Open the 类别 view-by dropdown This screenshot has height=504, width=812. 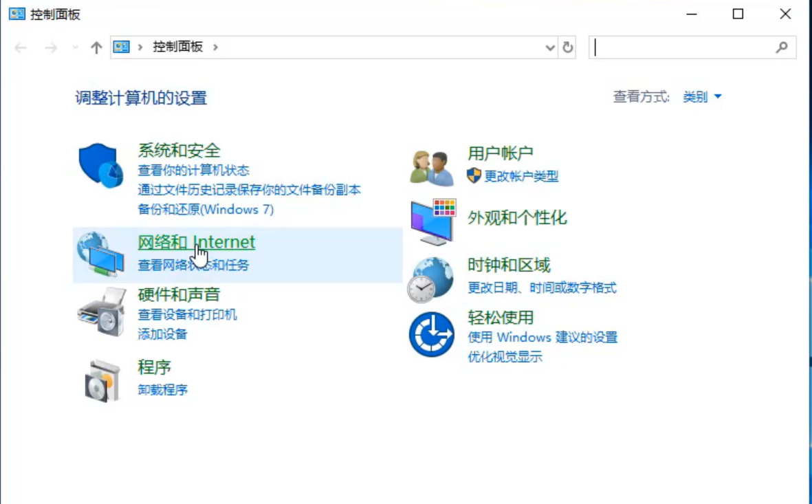coord(702,97)
